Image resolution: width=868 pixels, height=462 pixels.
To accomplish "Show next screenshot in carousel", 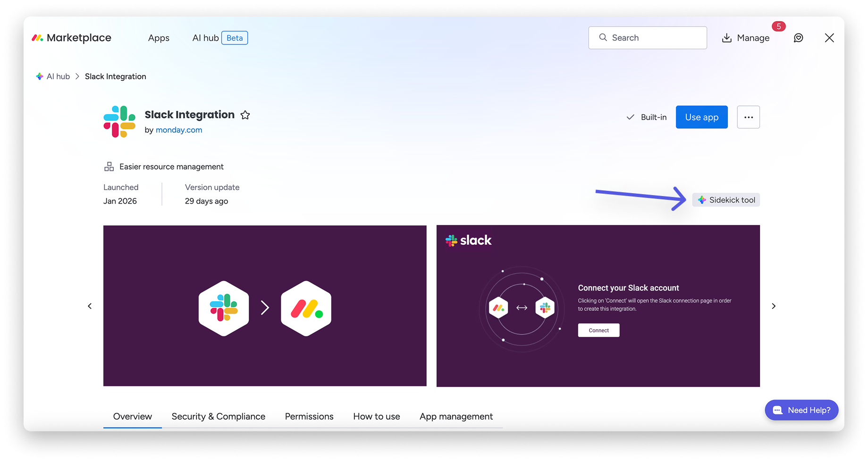I will [774, 306].
